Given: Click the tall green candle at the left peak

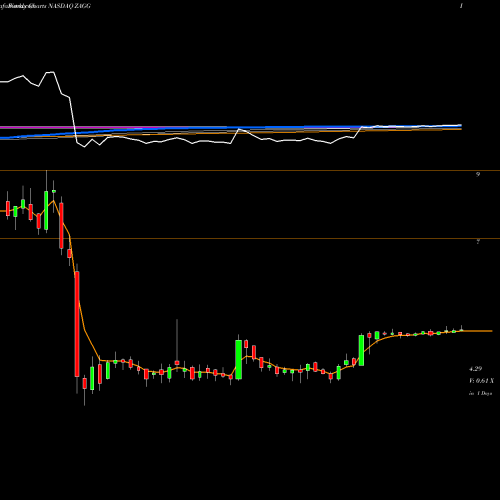Looking at the screenshot, I should coord(46,210).
